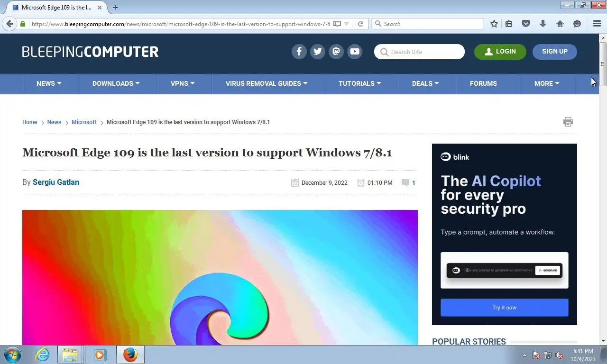
Task: Open the FORUMS menu item
Action: (483, 83)
